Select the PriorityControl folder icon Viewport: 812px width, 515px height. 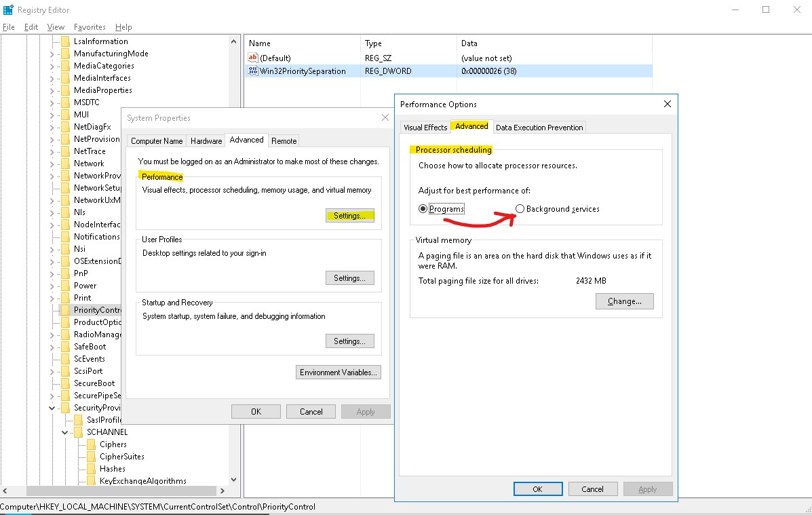point(65,310)
